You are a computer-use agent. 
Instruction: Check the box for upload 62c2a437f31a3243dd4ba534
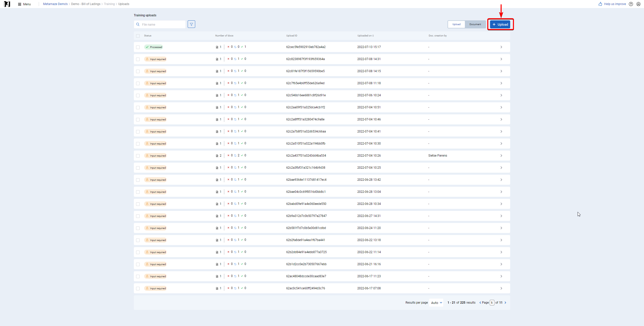click(x=138, y=156)
